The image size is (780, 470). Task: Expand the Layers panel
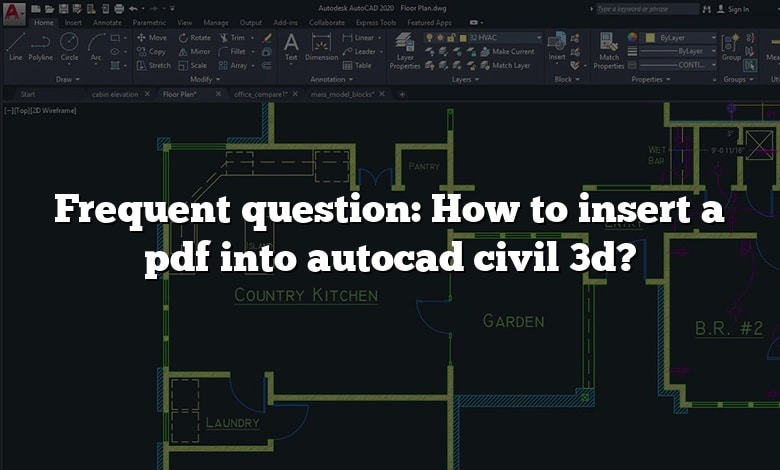point(466,79)
